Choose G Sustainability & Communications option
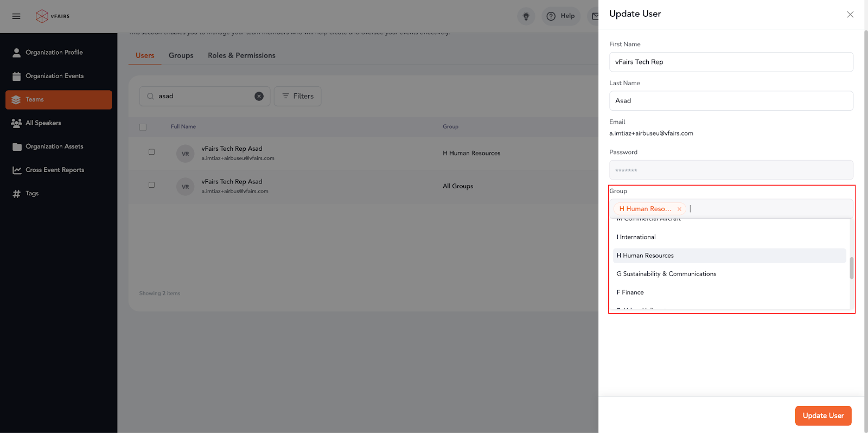The width and height of the screenshot is (868, 433). pyautogui.click(x=666, y=274)
